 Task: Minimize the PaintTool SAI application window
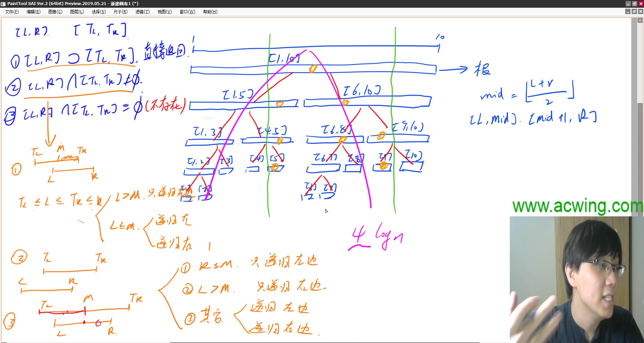[x=628, y=4]
